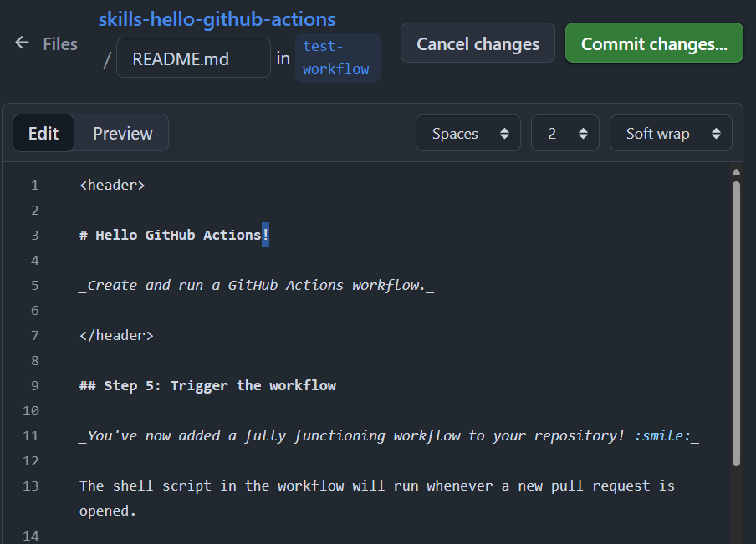Click the back arrow next to Files
The height and width of the screenshot is (544, 756).
point(23,43)
